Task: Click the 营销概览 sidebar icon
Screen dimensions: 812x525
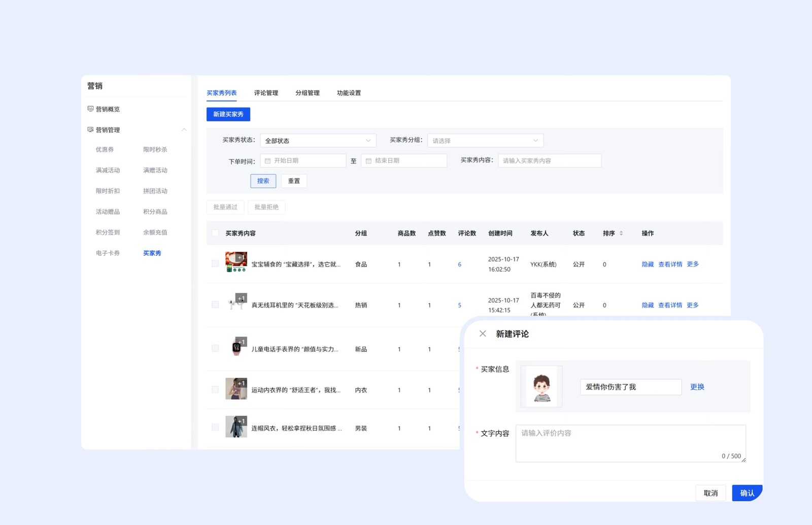Action: pos(90,109)
